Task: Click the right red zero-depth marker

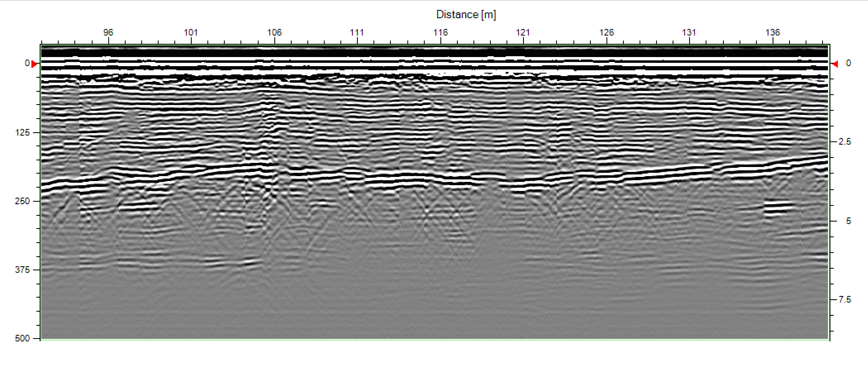Action: [x=835, y=64]
